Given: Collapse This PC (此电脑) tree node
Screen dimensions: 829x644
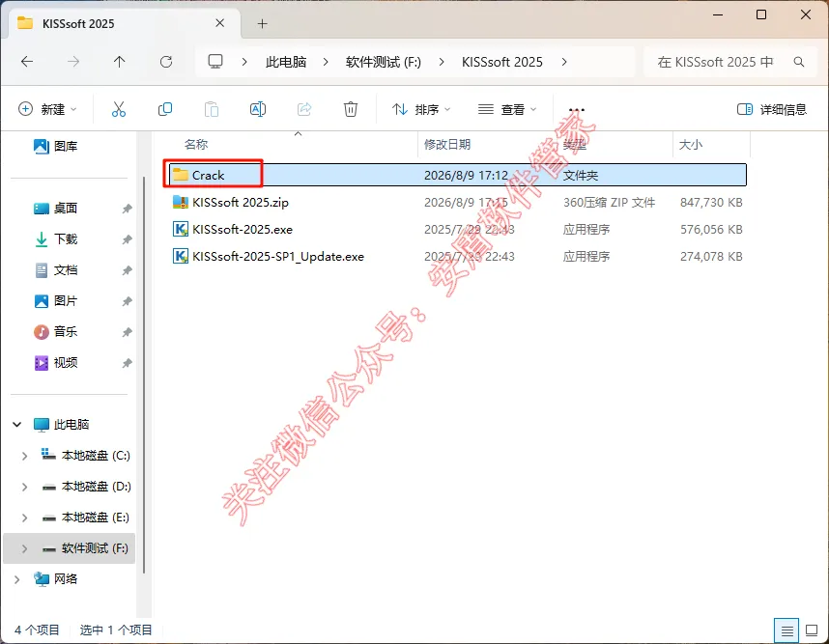Looking at the screenshot, I should pos(17,424).
